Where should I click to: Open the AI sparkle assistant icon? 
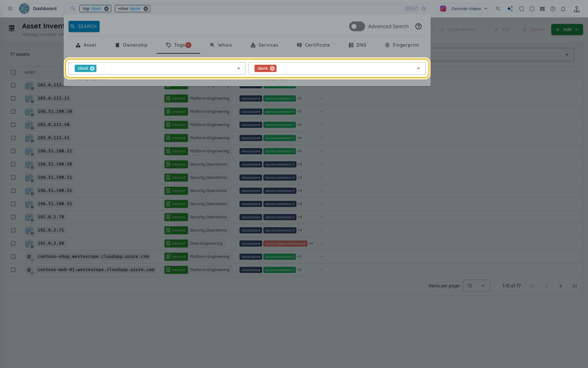pos(510,9)
